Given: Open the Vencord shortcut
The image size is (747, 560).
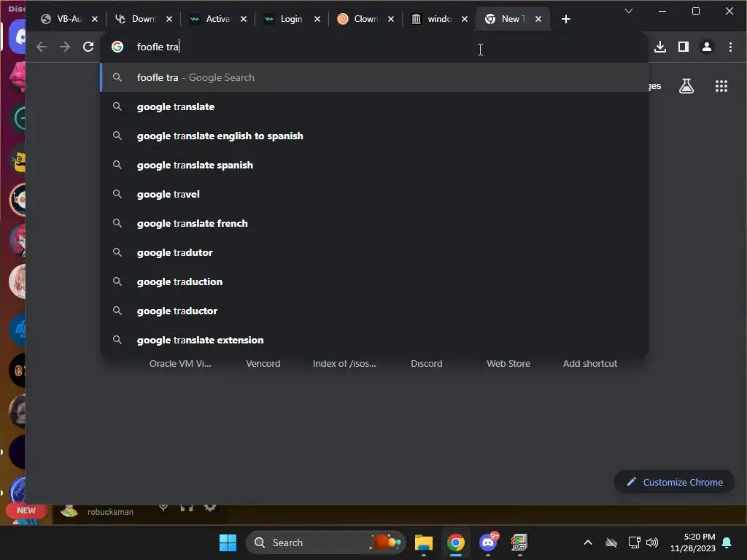Looking at the screenshot, I should click(263, 363).
